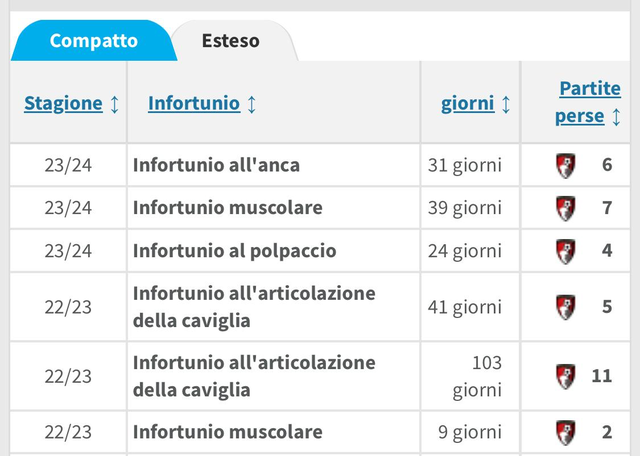Toggle sort arrow next to Partite perse
Image resolution: width=640 pixels, height=456 pixels.
pyautogui.click(x=616, y=117)
